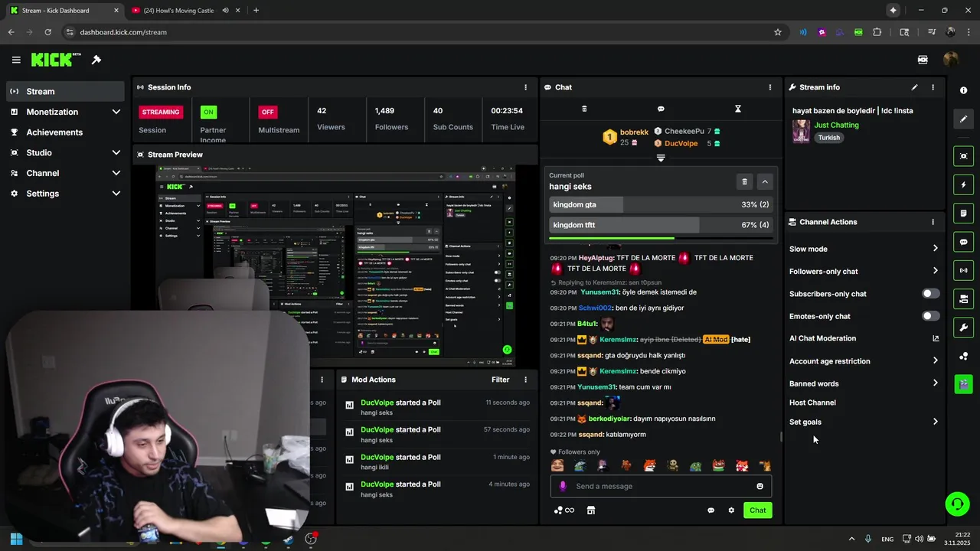Bookmark this page with the star icon
The width and height of the screenshot is (980, 551).
778,32
